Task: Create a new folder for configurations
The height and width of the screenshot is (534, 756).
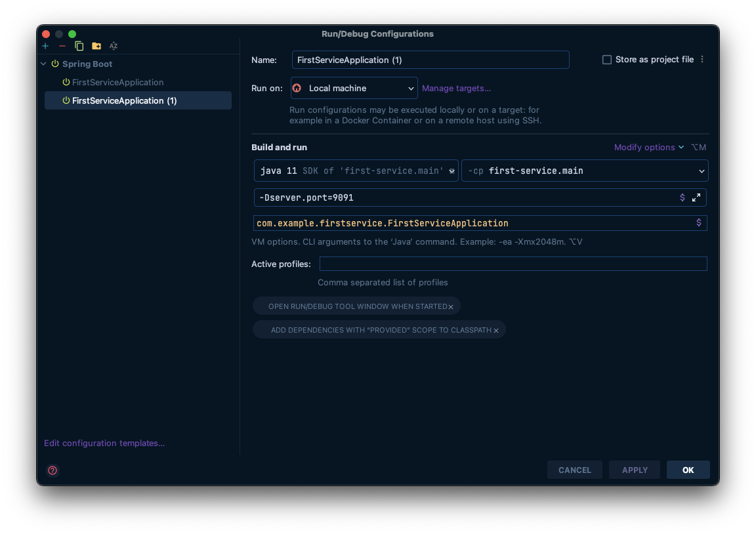Action: coord(96,46)
